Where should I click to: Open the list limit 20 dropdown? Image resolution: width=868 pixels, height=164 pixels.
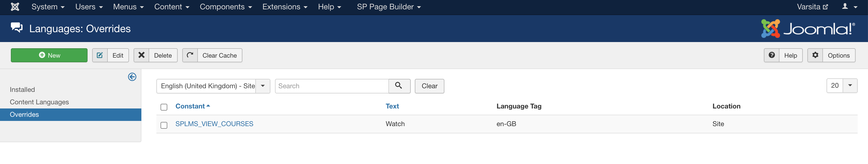pyautogui.click(x=842, y=86)
